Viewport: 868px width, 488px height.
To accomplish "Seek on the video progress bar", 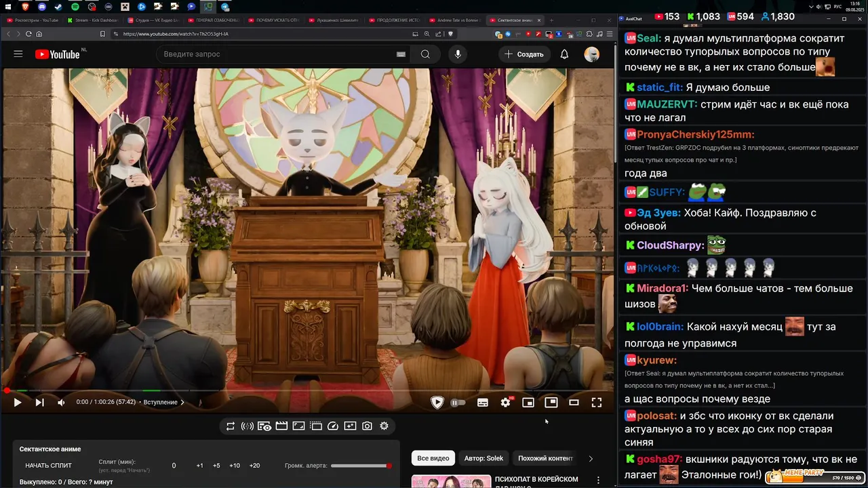I will click(x=307, y=390).
